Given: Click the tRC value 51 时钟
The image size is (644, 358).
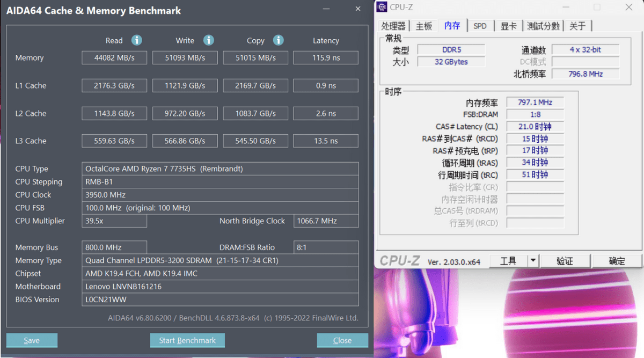Looking at the screenshot, I should 535,174.
